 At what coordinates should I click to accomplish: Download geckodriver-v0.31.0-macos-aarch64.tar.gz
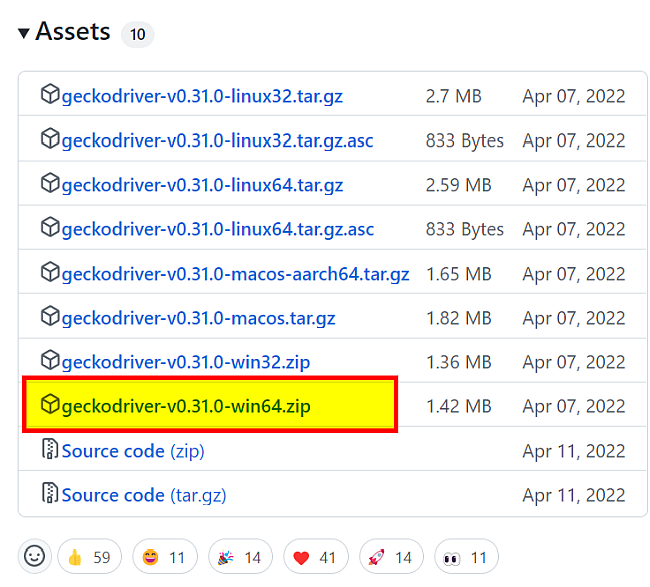(235, 274)
